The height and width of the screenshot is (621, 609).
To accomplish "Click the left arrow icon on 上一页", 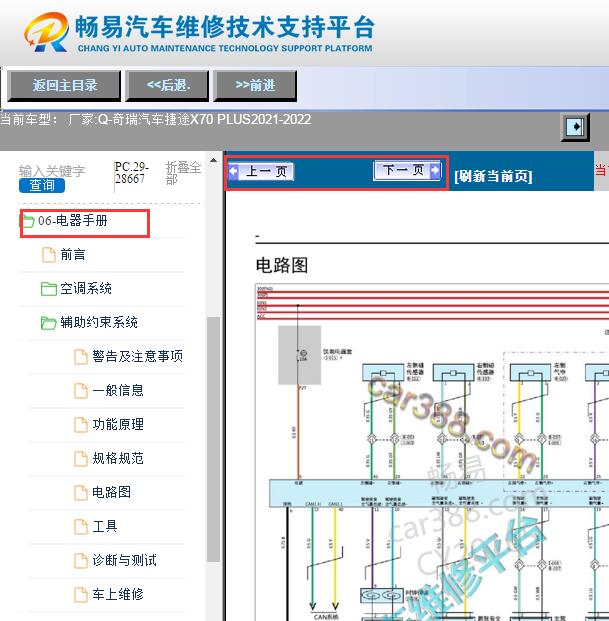I will pos(234,171).
